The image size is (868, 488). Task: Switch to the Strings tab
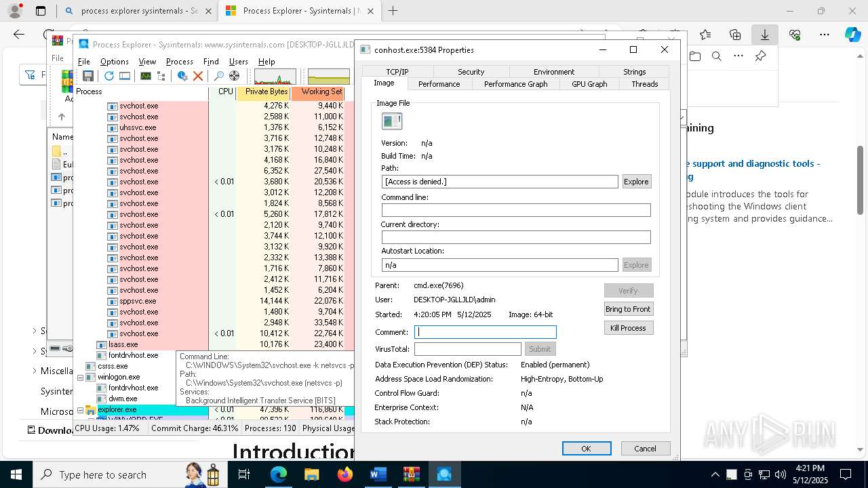(x=635, y=72)
